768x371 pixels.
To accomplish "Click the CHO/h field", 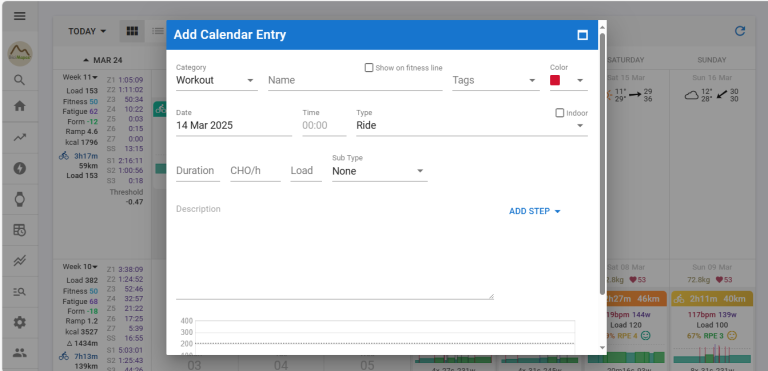I will (255, 171).
